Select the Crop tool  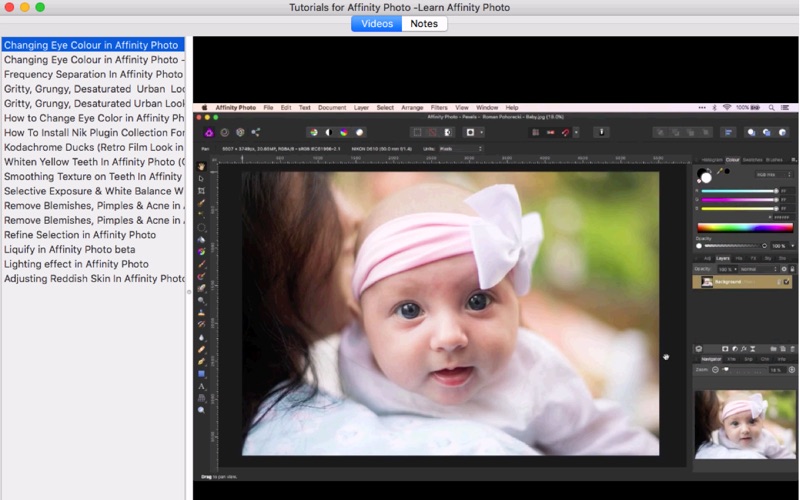click(202, 191)
